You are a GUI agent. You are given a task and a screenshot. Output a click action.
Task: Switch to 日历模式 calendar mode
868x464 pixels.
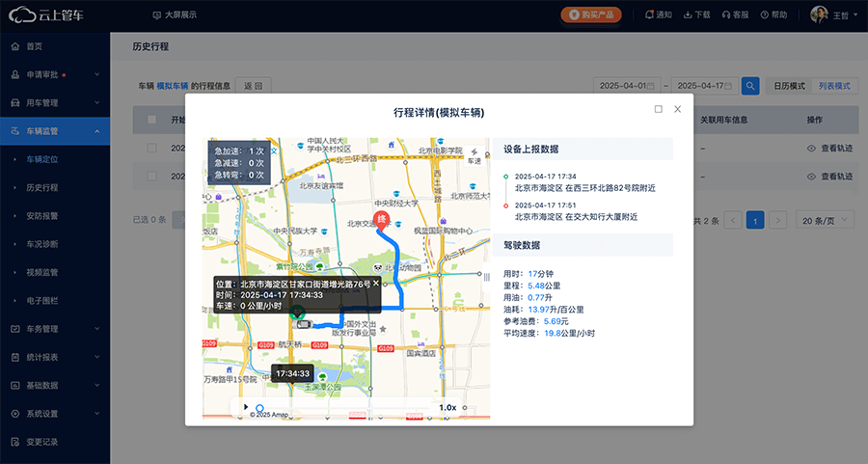tap(789, 86)
